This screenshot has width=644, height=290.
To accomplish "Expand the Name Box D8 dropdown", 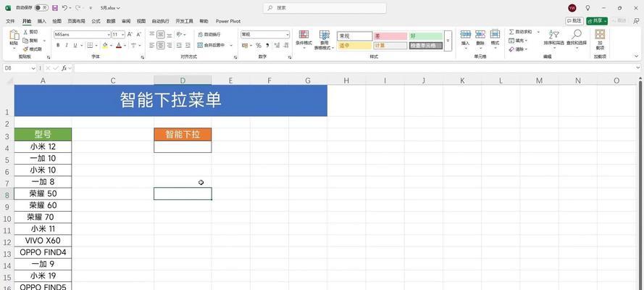I will point(33,68).
